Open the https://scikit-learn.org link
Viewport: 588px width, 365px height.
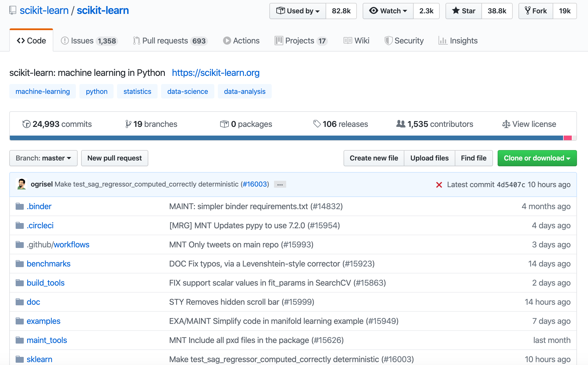pos(216,73)
